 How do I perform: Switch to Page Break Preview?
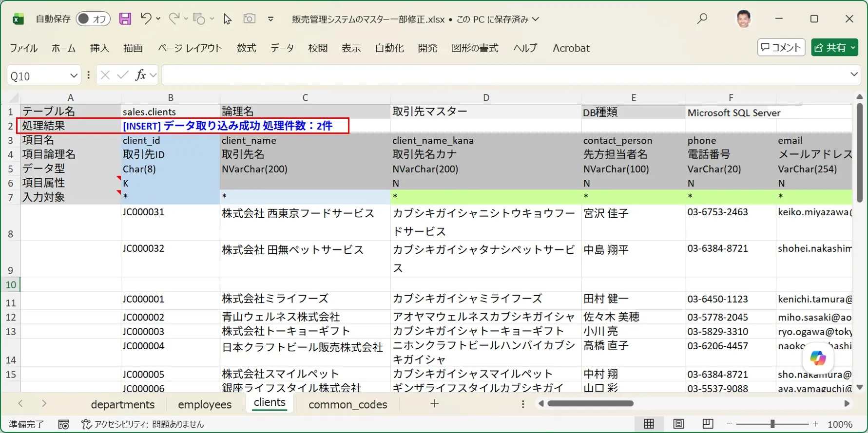[708, 424]
